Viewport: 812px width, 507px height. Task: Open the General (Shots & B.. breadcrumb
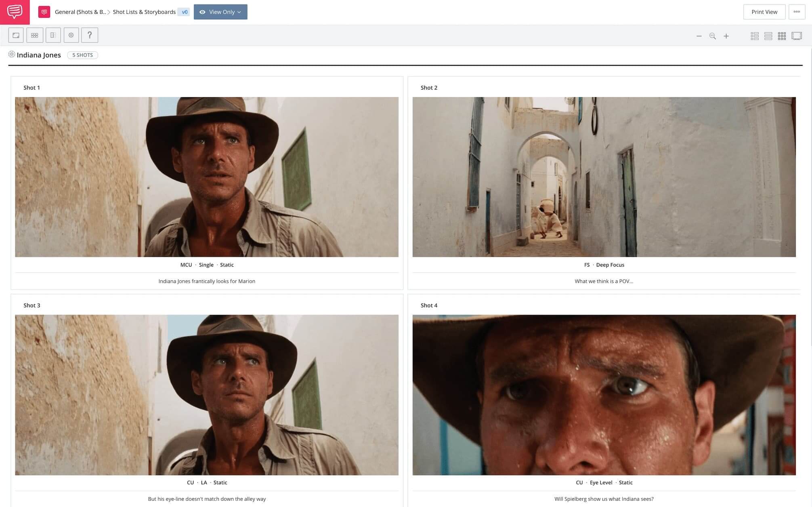coord(80,12)
